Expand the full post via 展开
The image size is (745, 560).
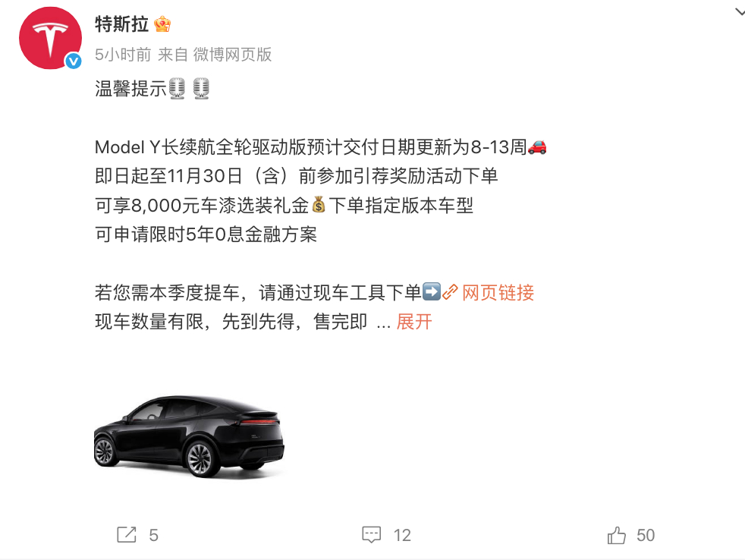tap(413, 322)
